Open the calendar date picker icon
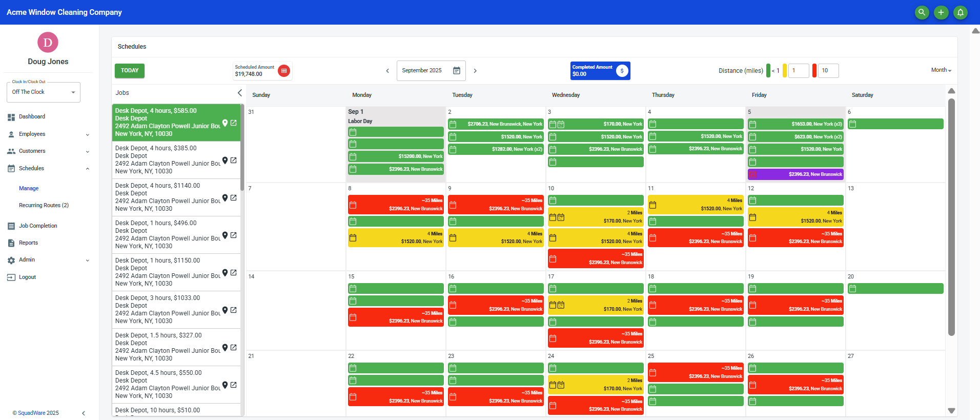 coord(456,71)
